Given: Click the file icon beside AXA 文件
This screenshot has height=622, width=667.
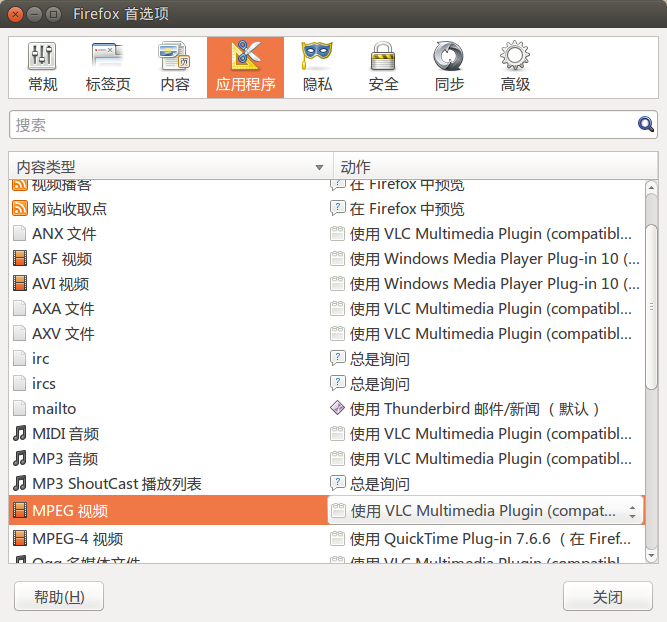Looking at the screenshot, I should (20, 308).
